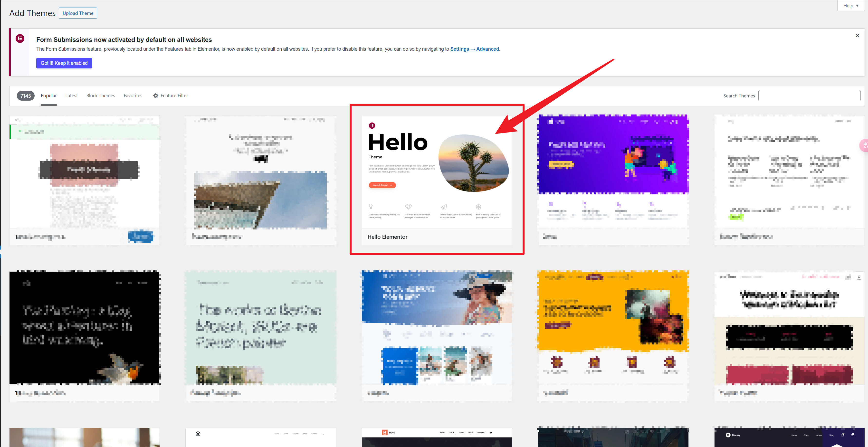The image size is (868, 447).
Task: Select the Favorites tab
Action: pyautogui.click(x=133, y=95)
